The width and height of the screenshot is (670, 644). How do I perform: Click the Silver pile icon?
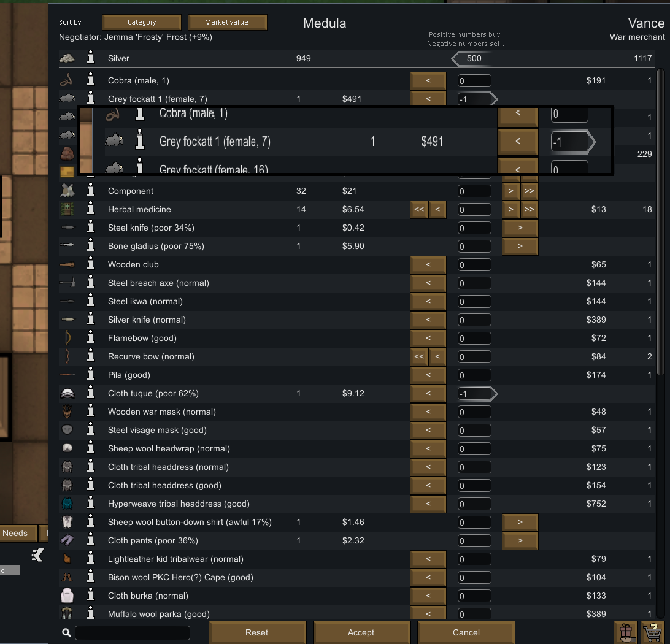(x=67, y=58)
